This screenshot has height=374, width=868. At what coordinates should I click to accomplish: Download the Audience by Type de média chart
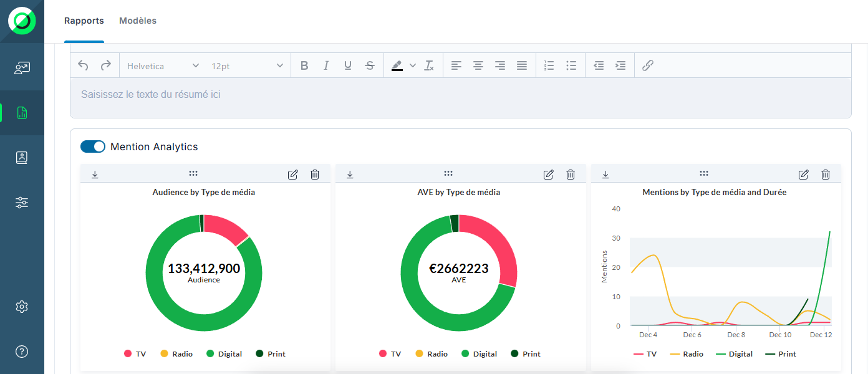[x=95, y=174]
